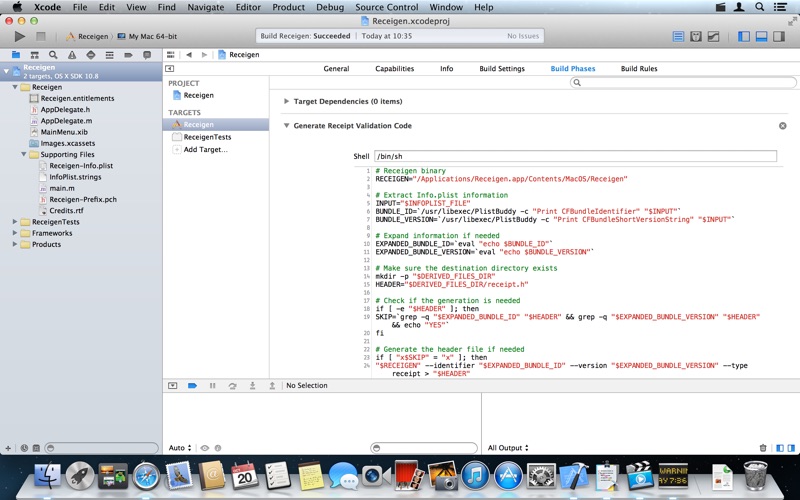
Task: Expand the Products group
Action: (15, 244)
